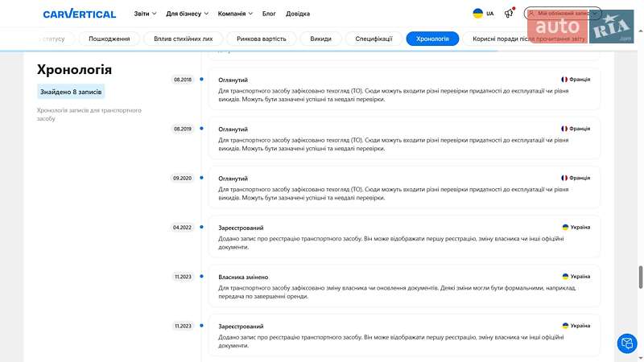Screen dimensions: 644x362
Task: Click timeline dot for 09.2020 entry
Action: 201,178
